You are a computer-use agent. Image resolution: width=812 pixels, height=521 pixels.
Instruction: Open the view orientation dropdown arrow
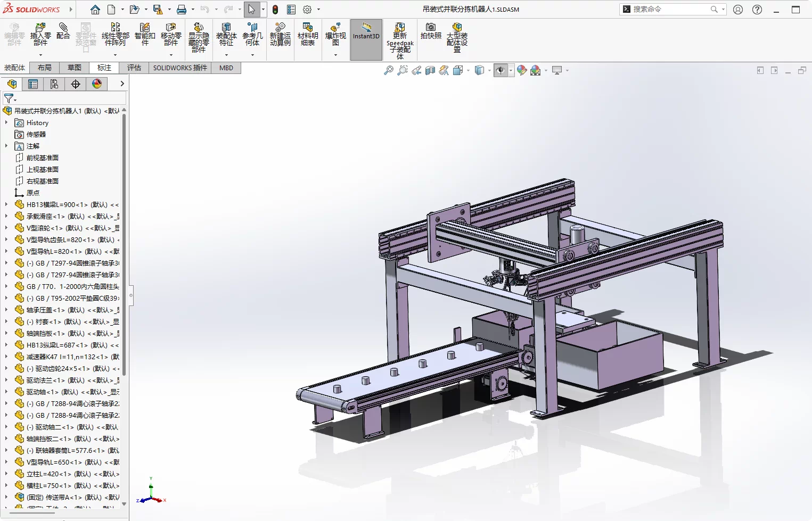468,70
